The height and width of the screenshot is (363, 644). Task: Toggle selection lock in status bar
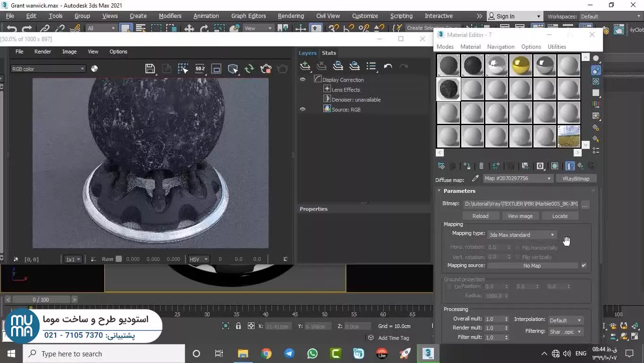click(238, 326)
